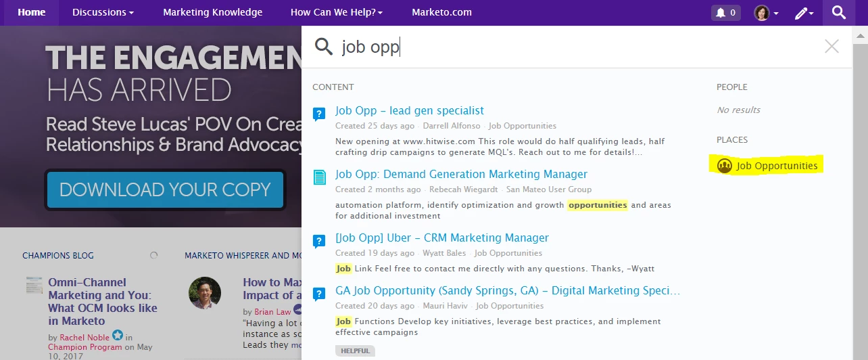Close the search panel with X
This screenshot has width=868, height=360.
(x=831, y=46)
